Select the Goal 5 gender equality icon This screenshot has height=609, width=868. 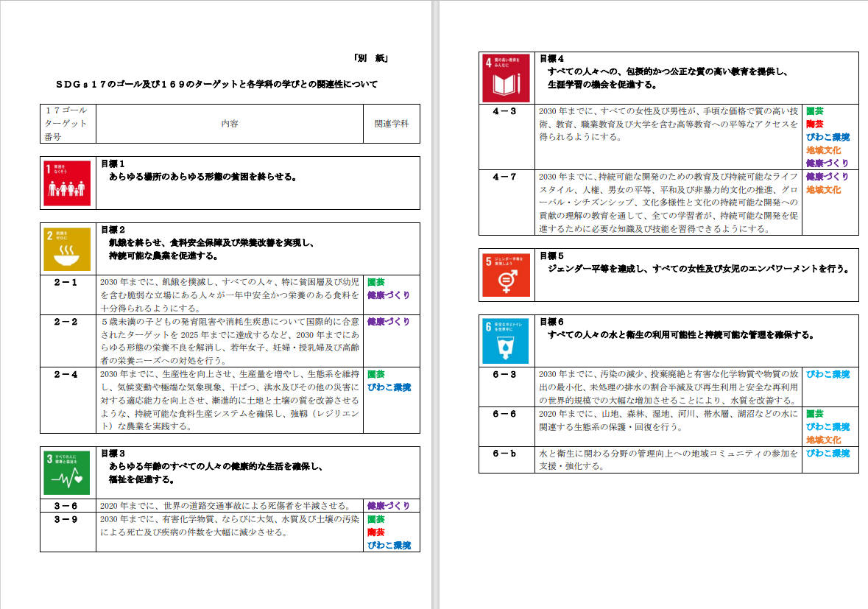click(506, 275)
